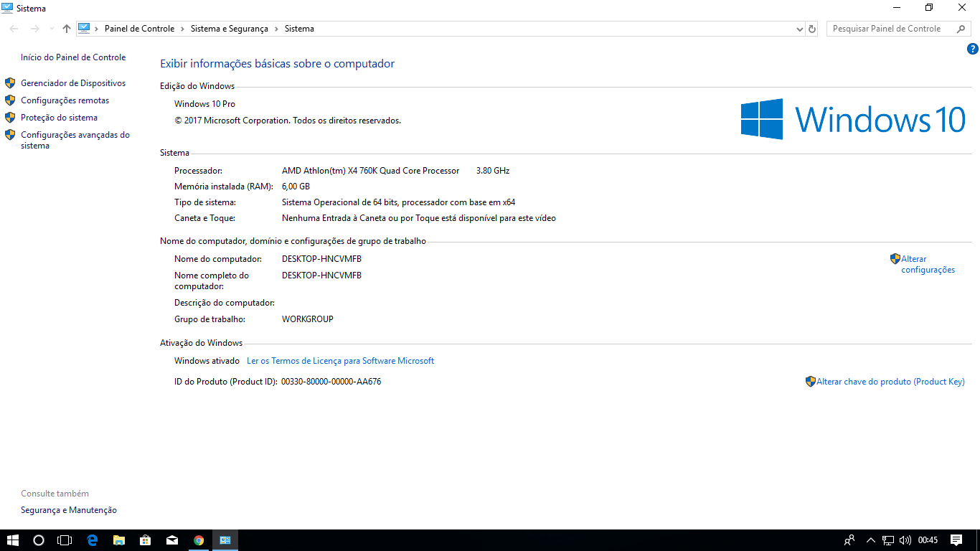Image resolution: width=980 pixels, height=551 pixels.
Task: Click 6,00 GB installed memory value
Action: (x=296, y=187)
